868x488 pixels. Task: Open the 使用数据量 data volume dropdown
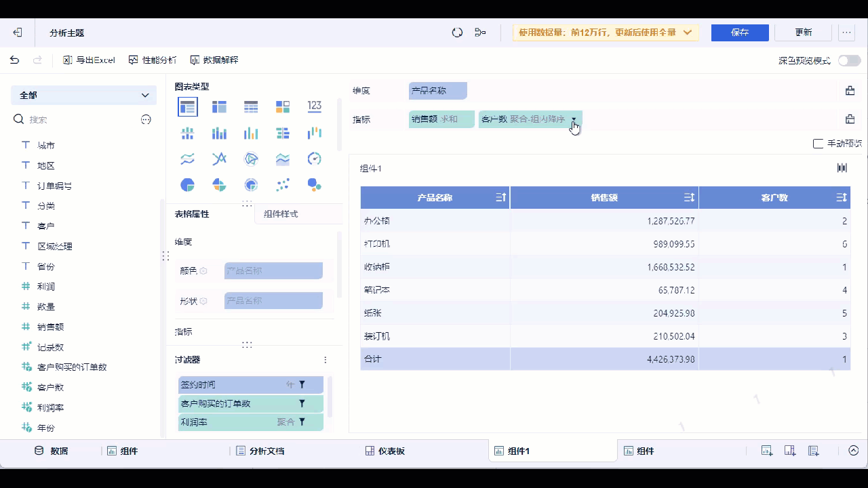(x=687, y=32)
